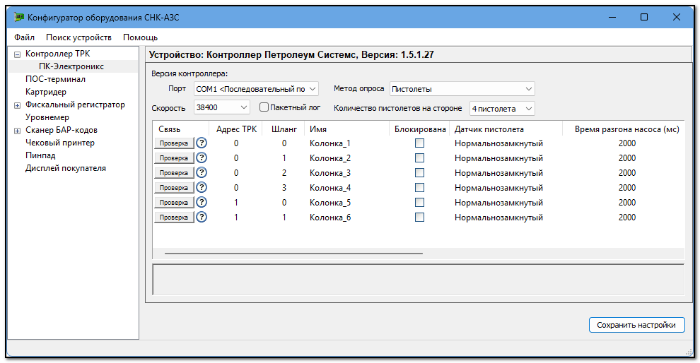Minimize the Конфигуратор оборудования window

(x=612, y=17)
